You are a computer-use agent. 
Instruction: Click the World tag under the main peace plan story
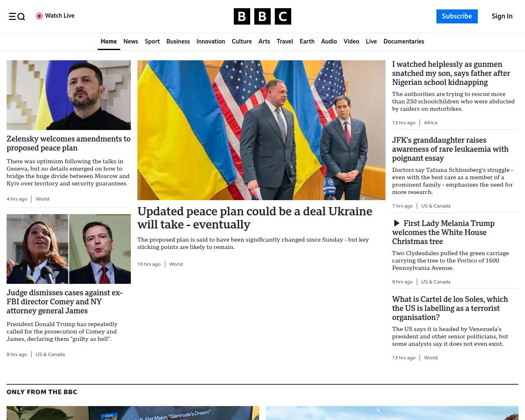176,264
